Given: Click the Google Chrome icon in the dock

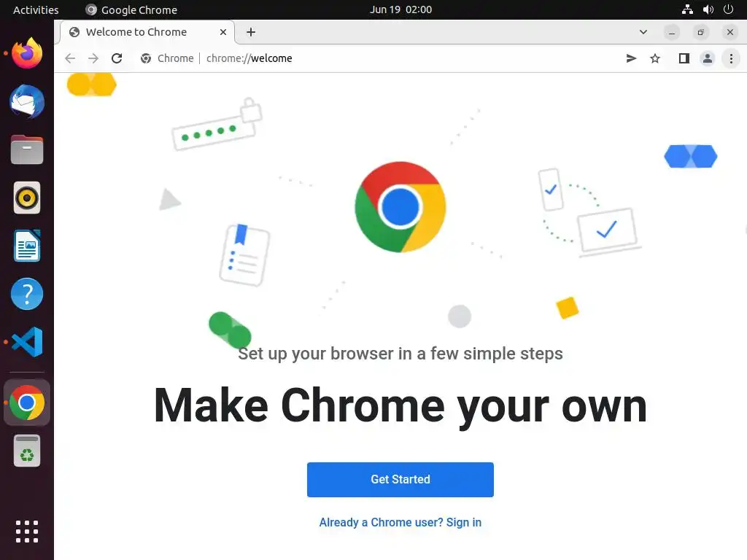Looking at the screenshot, I should (x=27, y=402).
